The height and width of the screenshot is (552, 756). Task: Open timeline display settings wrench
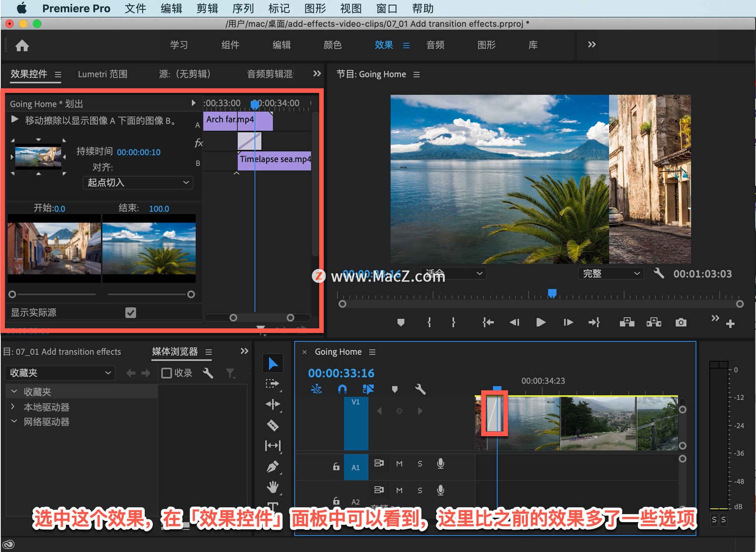pyautogui.click(x=420, y=389)
